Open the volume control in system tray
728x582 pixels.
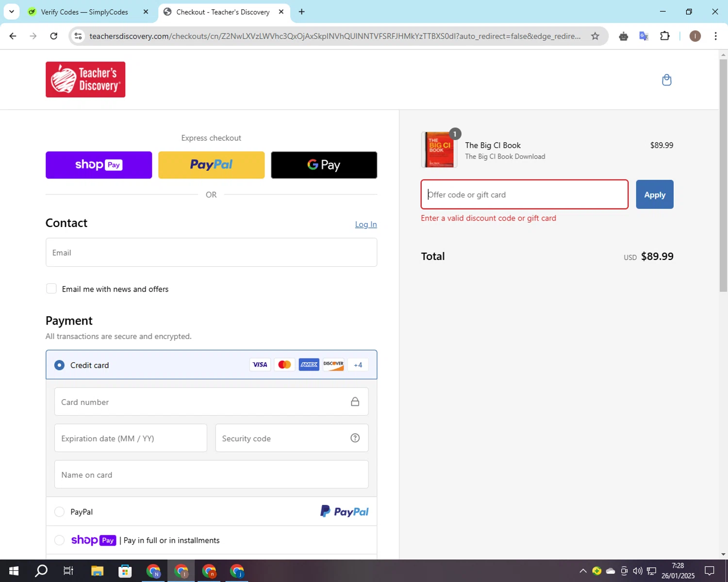[x=638, y=571]
